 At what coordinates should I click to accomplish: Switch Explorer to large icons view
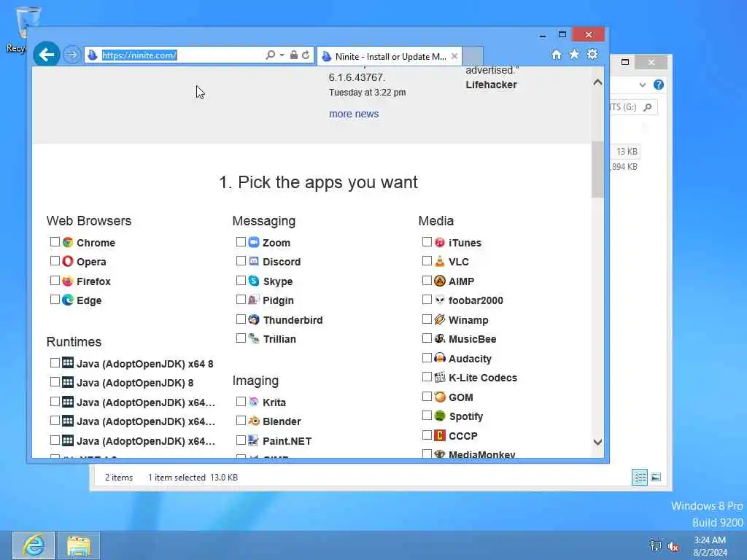(656, 477)
